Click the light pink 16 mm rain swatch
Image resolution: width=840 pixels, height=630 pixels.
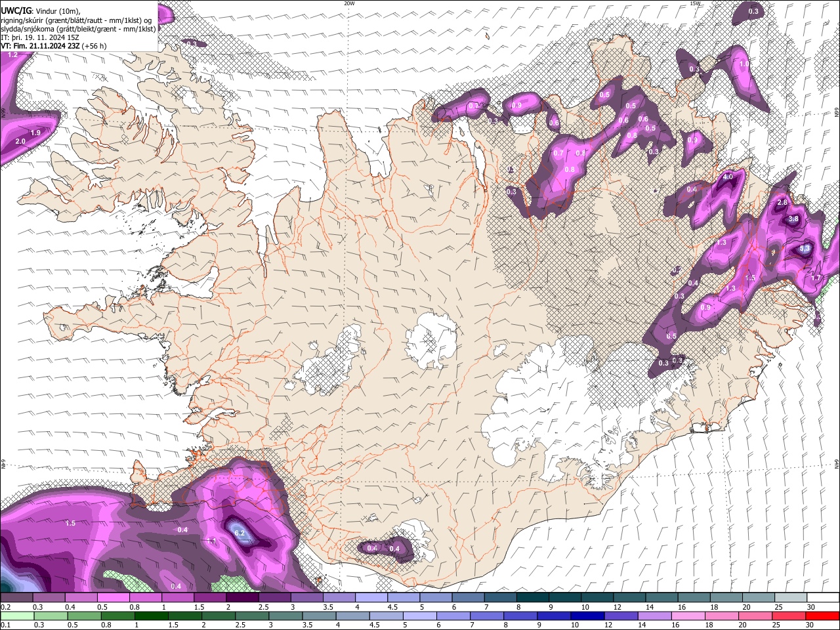click(688, 616)
